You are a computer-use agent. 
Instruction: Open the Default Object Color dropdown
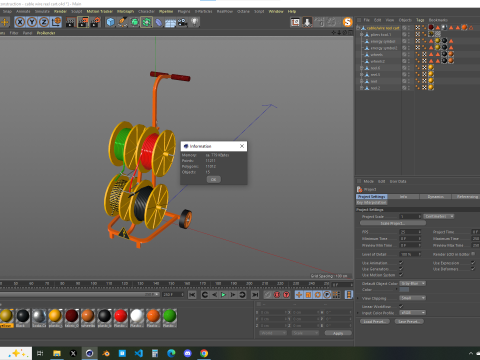pos(413,283)
